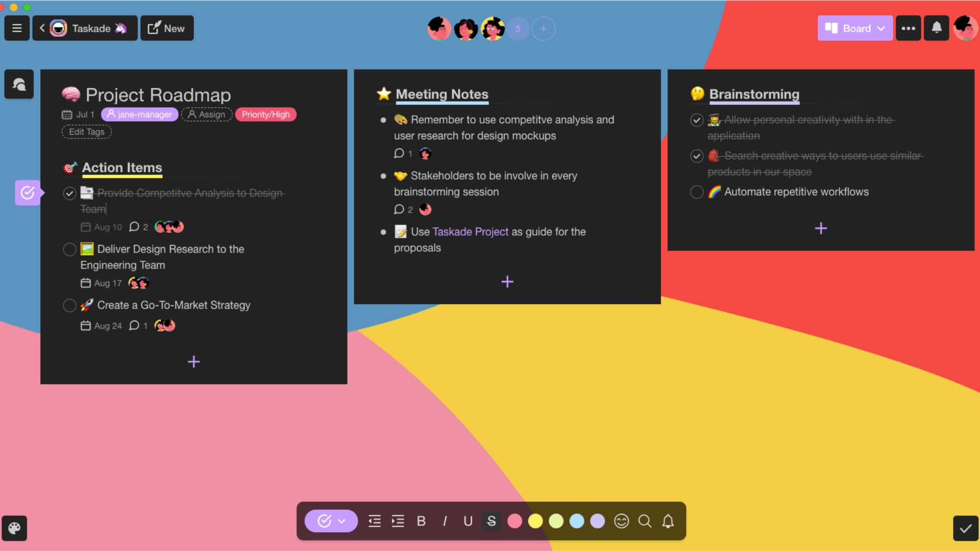Image resolution: width=980 pixels, height=551 pixels.
Task: Toggle italic formatting
Action: point(445,521)
